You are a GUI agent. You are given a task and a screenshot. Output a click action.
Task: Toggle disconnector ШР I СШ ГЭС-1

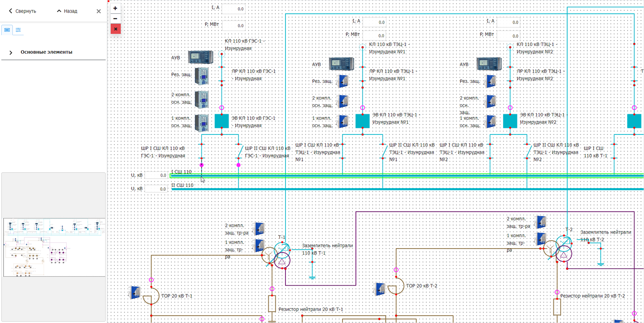(x=201, y=151)
